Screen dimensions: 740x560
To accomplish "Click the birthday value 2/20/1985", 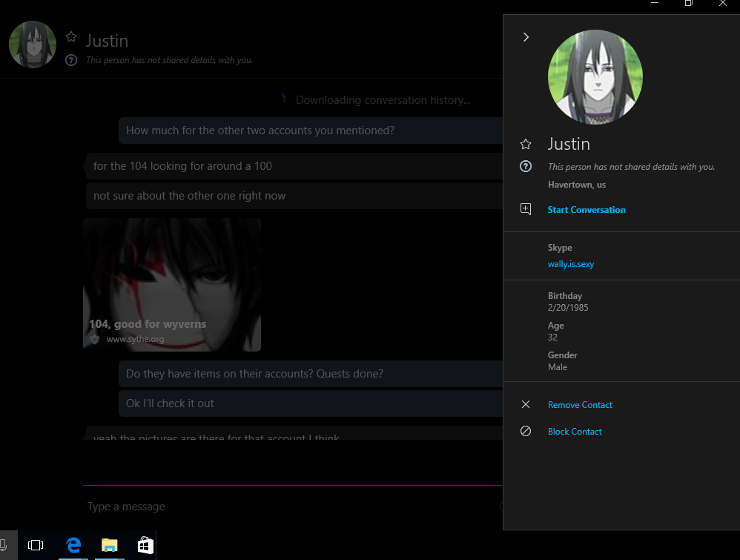I will tap(568, 308).
